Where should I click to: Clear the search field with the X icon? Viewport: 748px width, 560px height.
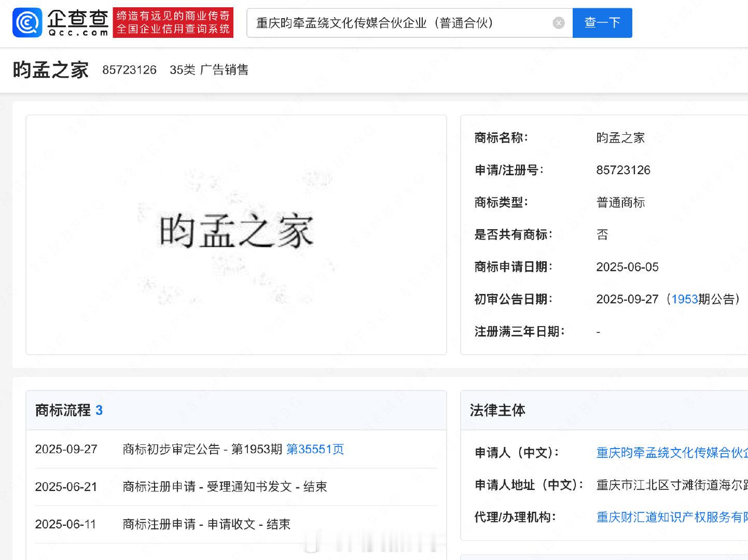[x=558, y=23]
